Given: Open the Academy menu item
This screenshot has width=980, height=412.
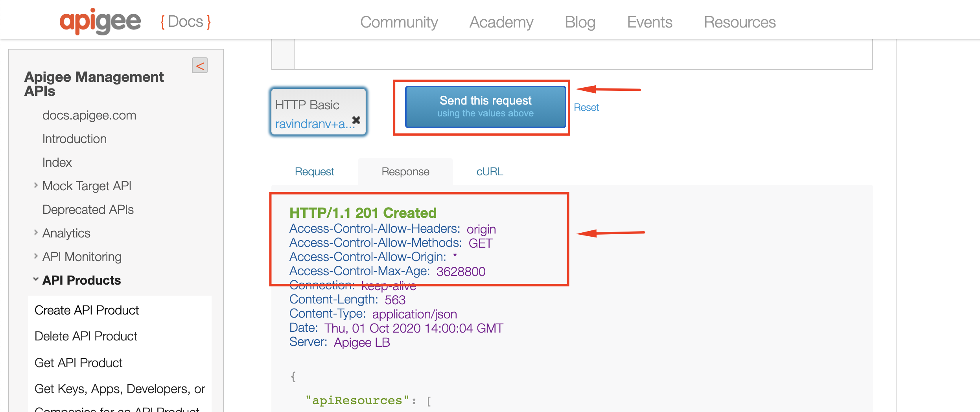Looking at the screenshot, I should 501,22.
